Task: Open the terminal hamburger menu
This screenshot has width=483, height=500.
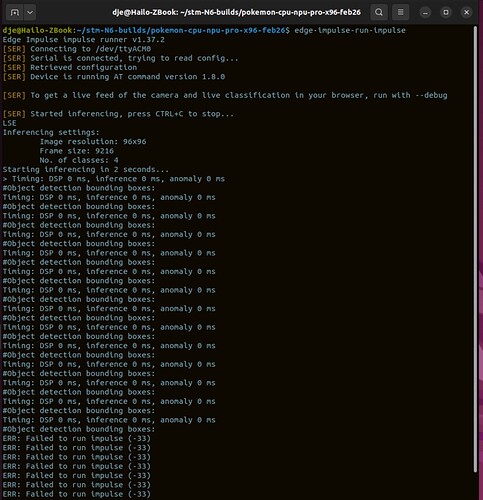Action: [401, 12]
